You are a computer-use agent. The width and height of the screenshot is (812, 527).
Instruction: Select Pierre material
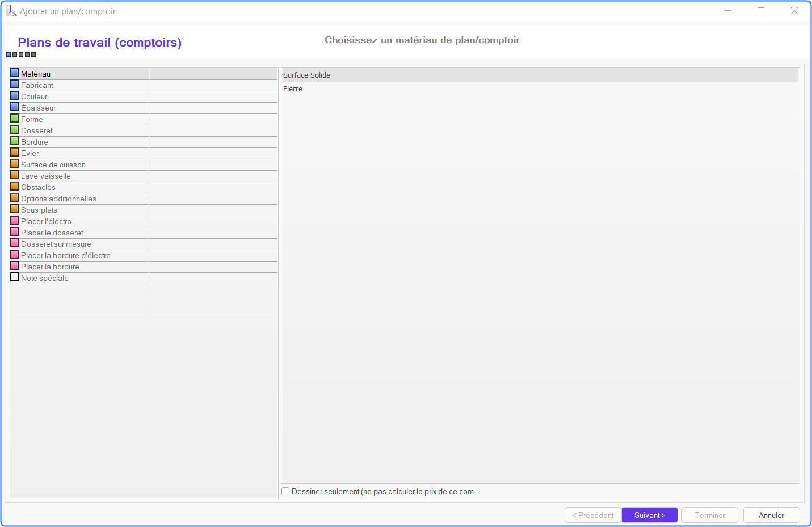point(540,88)
